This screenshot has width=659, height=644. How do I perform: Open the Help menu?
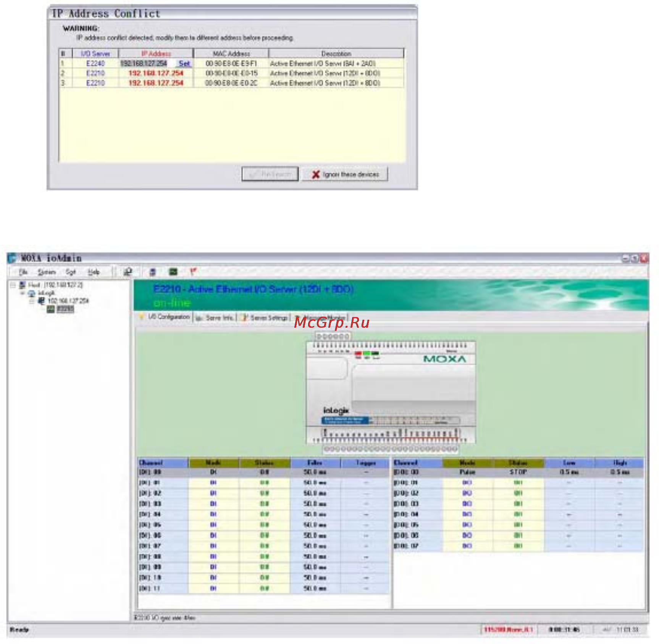point(94,272)
